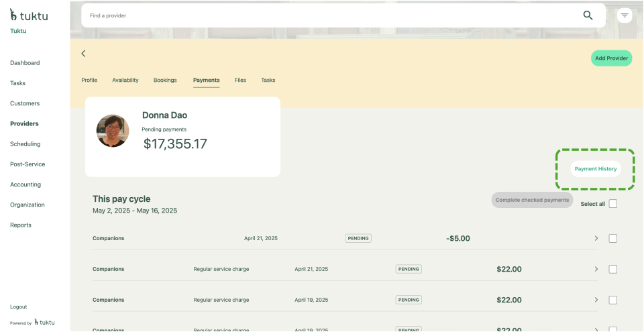Click the Find a provider search field
The width and height of the screenshot is (644, 332).
[329, 15]
